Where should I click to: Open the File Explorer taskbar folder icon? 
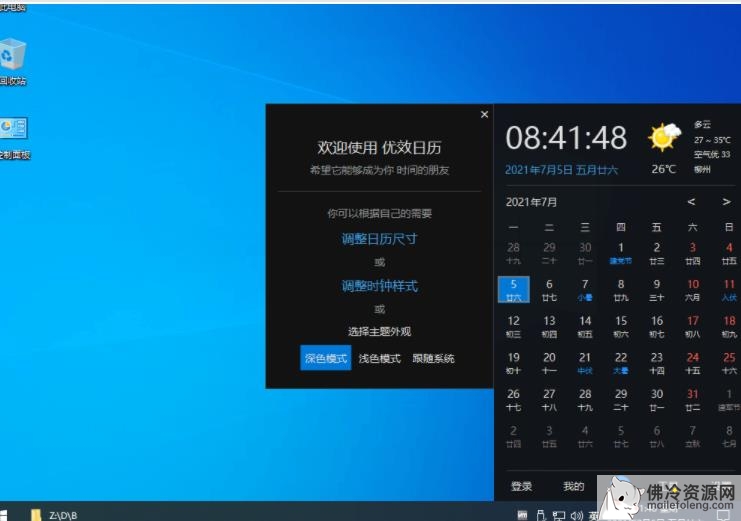36,515
